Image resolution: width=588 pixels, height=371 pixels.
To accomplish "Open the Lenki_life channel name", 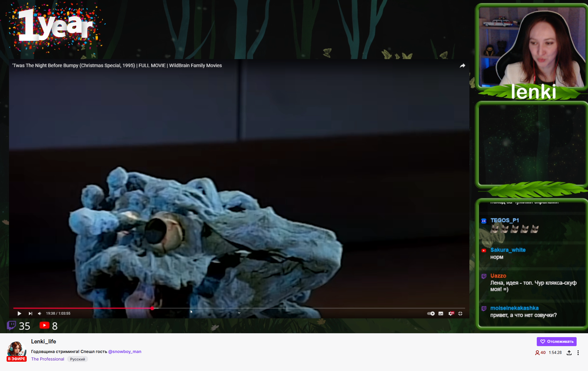I will (43, 341).
